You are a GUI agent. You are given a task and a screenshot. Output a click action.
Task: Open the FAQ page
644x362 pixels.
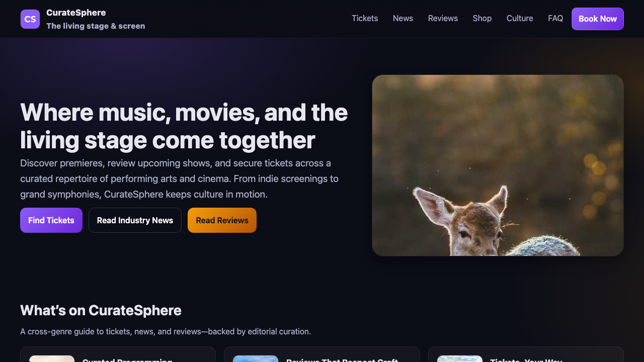(x=555, y=18)
